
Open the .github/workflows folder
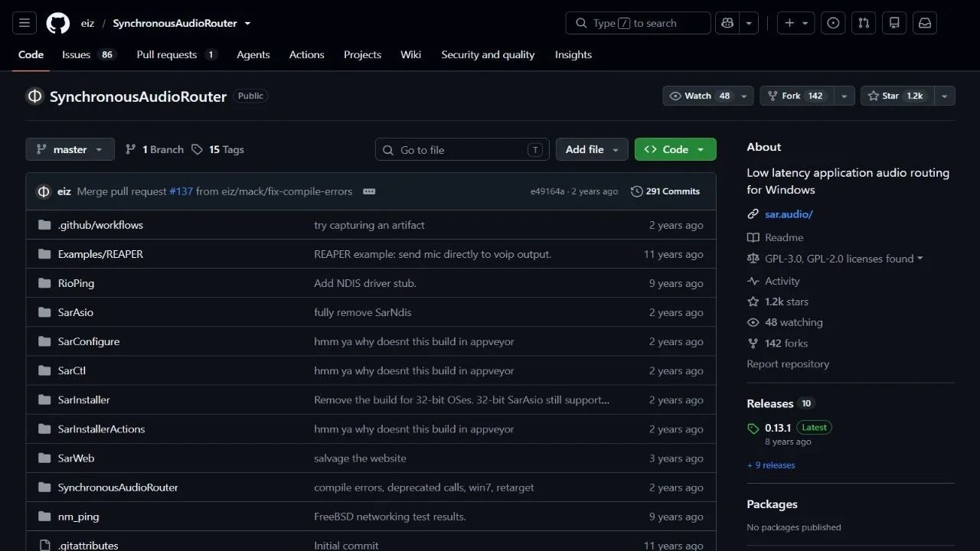point(100,225)
